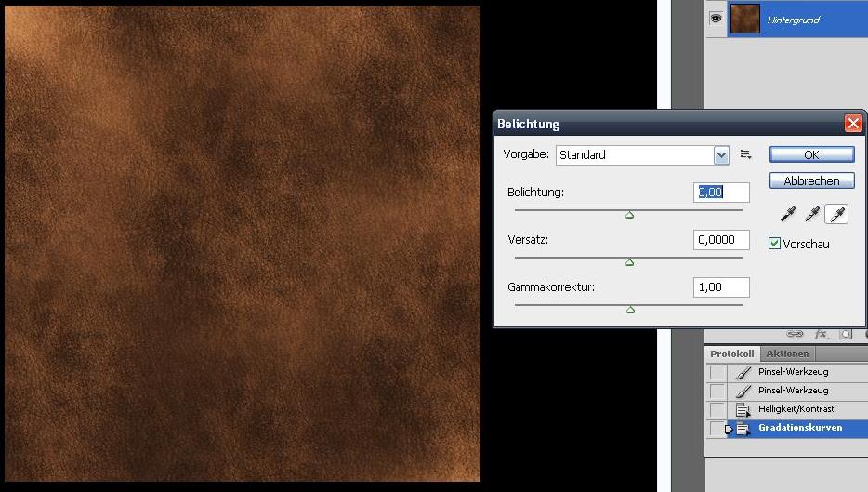
Task: Hide the Hintergrund layer with eye icon
Action: [x=716, y=19]
